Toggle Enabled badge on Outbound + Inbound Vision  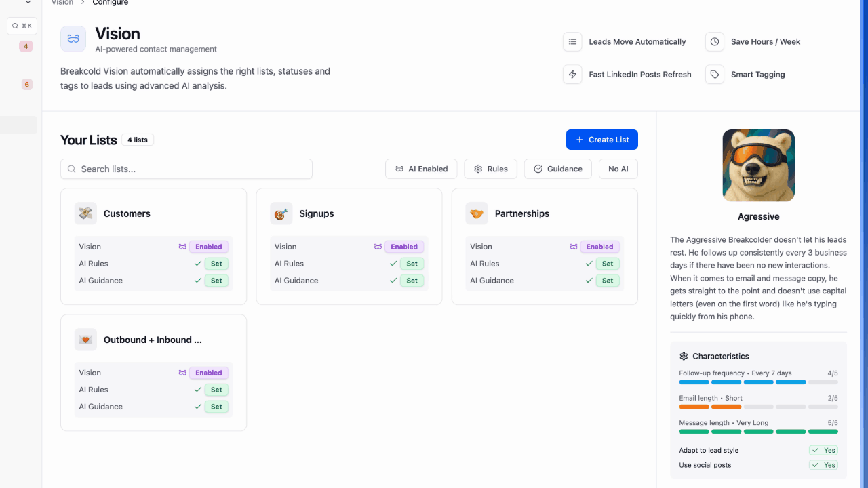pyautogui.click(x=209, y=373)
